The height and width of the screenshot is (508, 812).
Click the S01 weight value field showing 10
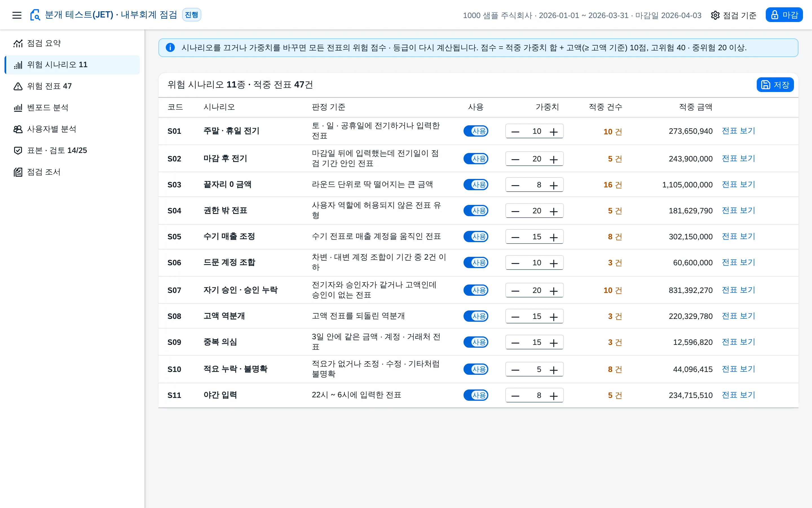[534, 131]
